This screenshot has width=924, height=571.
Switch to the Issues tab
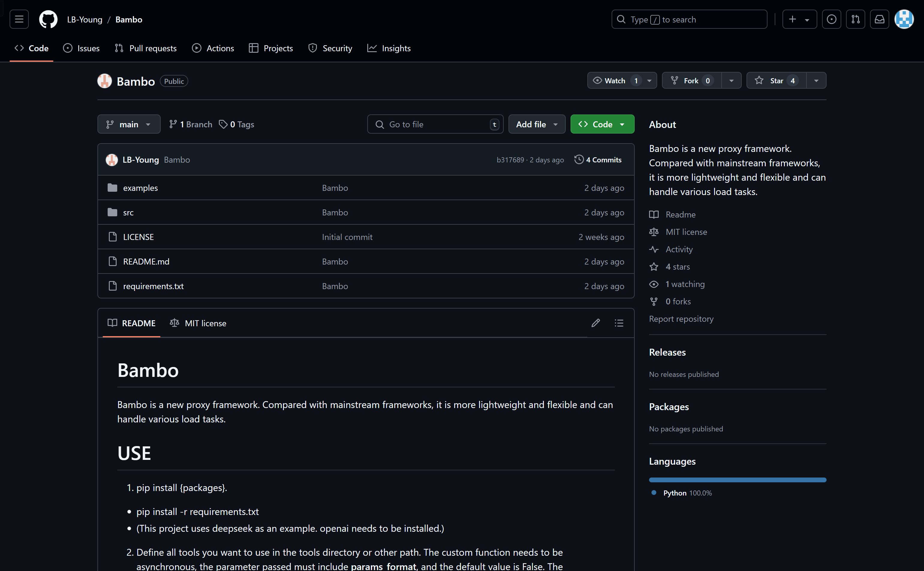click(x=81, y=48)
